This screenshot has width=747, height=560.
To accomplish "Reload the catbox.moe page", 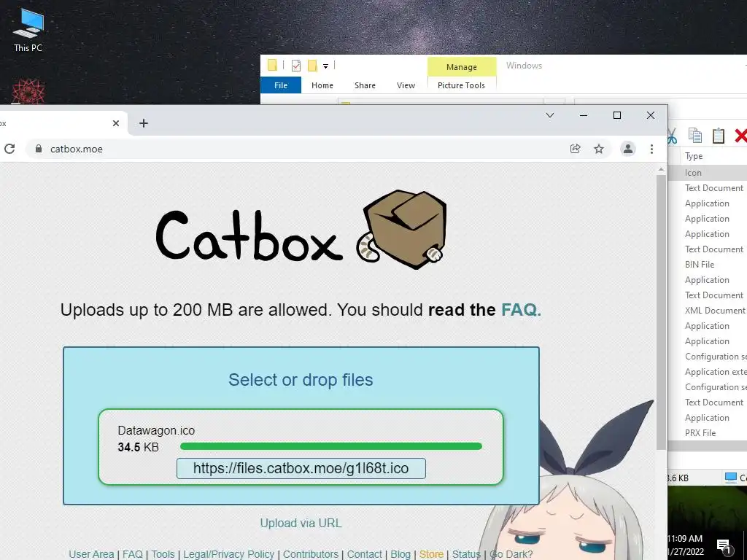I will click(x=9, y=149).
